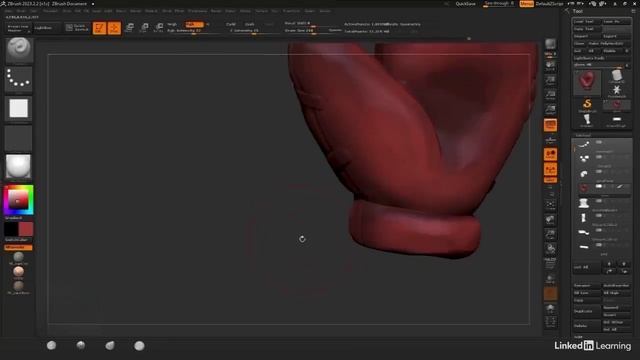Select the Move transform button
The image size is (640, 360).
pyautogui.click(x=129, y=28)
